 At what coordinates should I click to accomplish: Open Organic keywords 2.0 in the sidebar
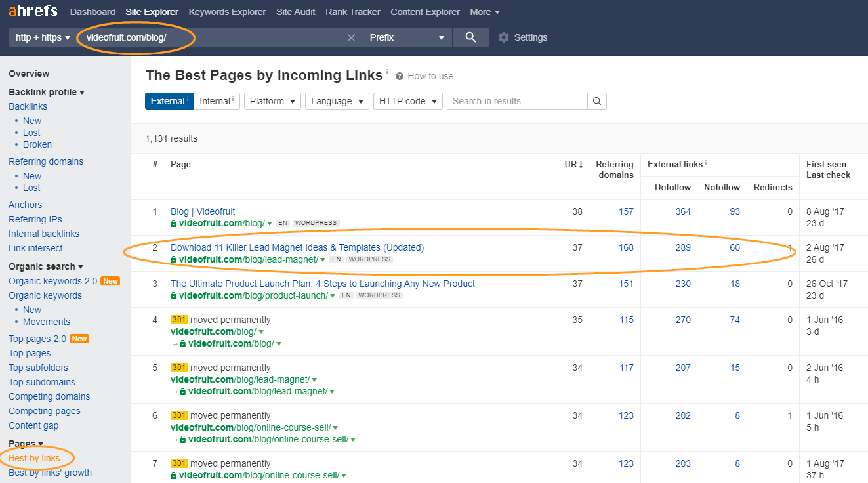pyautogui.click(x=52, y=281)
